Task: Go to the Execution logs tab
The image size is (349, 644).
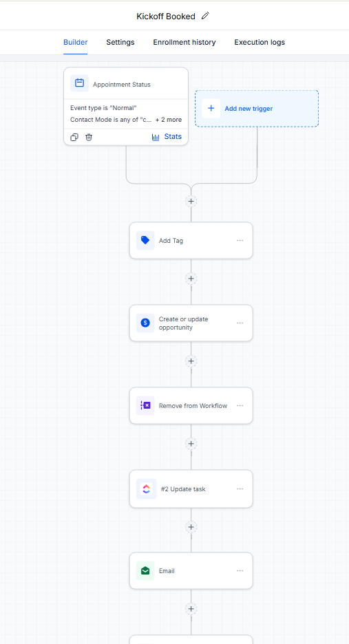Action: click(260, 42)
